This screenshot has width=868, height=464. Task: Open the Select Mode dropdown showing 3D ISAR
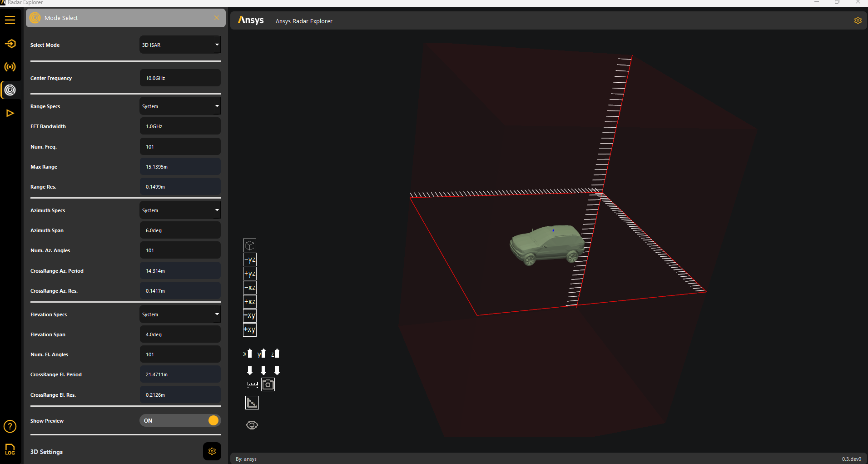click(x=180, y=45)
